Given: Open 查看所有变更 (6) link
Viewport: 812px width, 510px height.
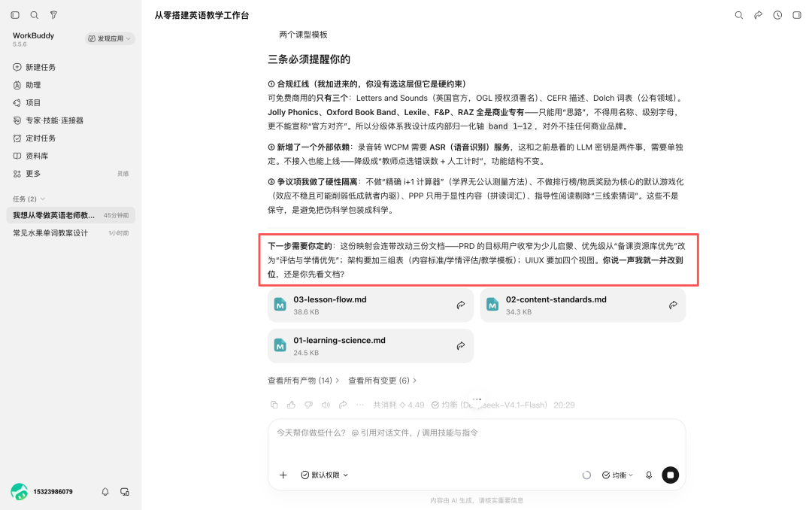Looking at the screenshot, I should 382,381.
